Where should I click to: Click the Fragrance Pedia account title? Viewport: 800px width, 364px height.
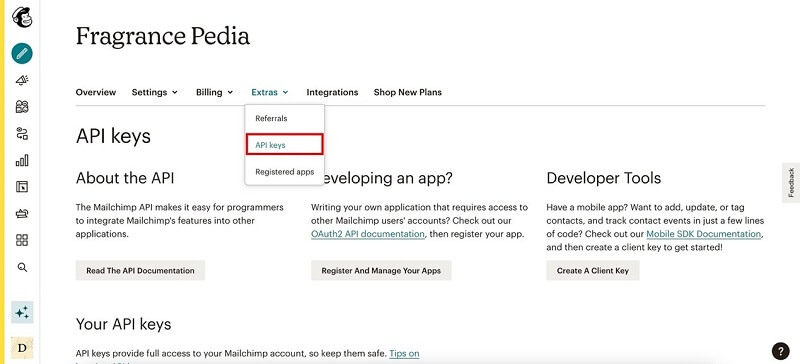point(163,36)
